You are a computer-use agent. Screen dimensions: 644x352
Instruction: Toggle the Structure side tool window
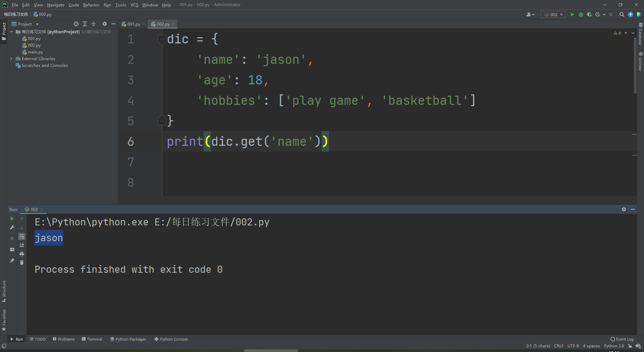4,291
